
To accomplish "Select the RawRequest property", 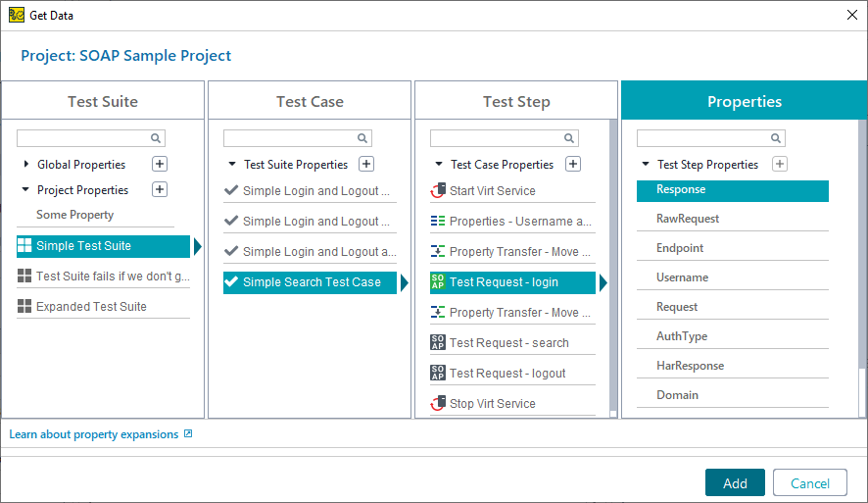I will tap(733, 219).
